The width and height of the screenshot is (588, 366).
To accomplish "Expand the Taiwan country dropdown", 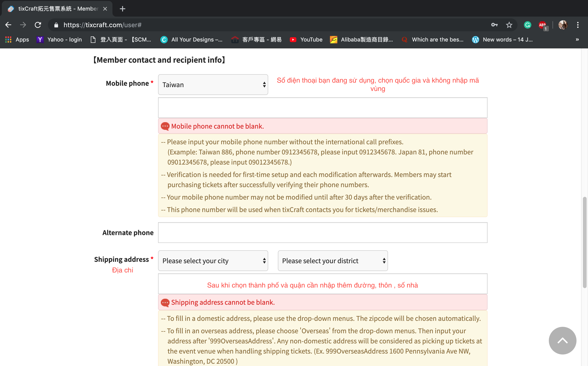I will pyautogui.click(x=213, y=85).
